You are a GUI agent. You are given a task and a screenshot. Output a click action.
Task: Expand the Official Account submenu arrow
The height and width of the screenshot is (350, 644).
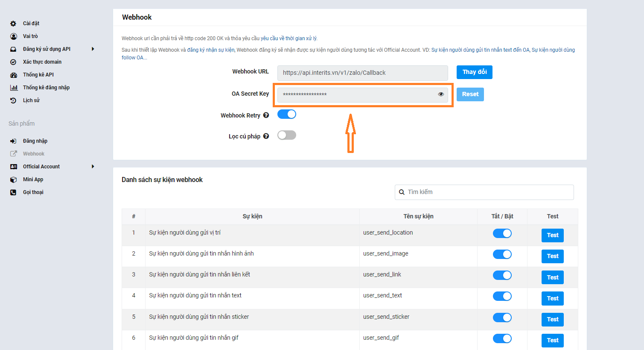(x=93, y=167)
